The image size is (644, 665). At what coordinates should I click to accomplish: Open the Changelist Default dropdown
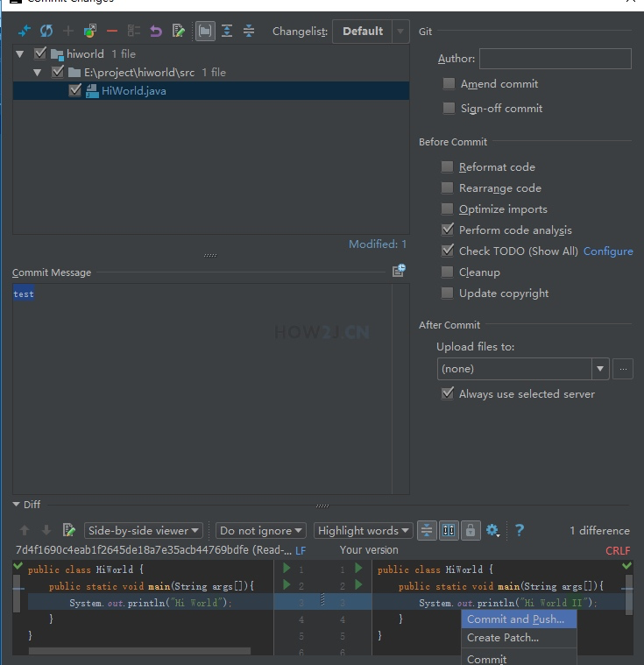(x=371, y=32)
